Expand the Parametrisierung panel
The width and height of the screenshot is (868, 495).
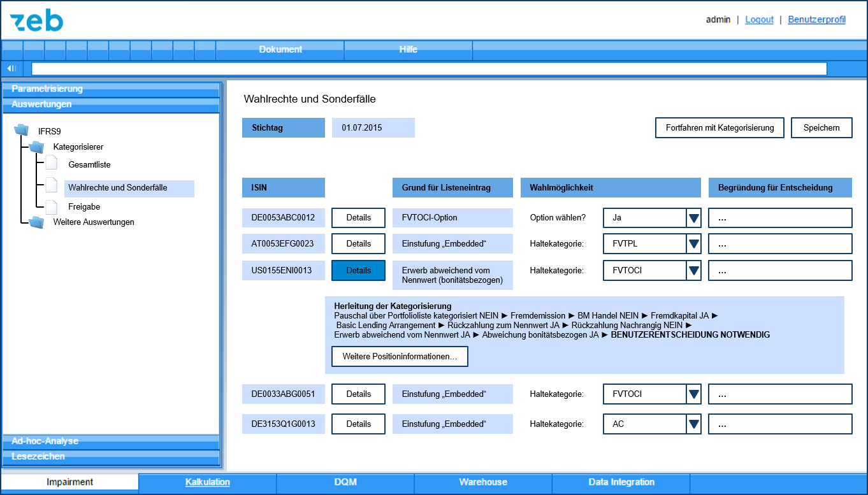(x=111, y=89)
